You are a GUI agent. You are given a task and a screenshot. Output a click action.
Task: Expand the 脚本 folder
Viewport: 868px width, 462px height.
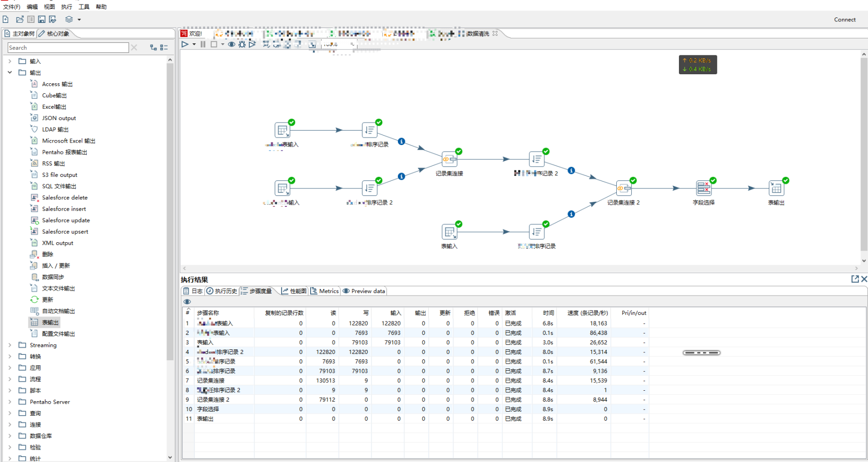pyautogui.click(x=9, y=390)
